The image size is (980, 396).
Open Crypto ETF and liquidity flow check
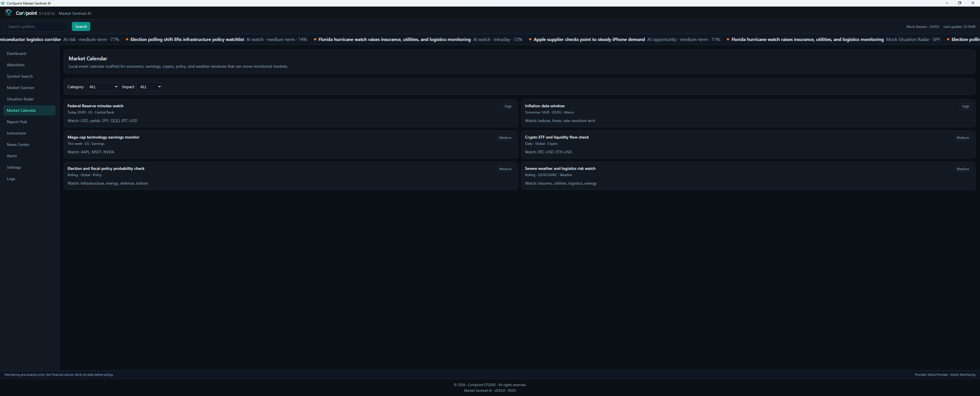tap(748, 145)
